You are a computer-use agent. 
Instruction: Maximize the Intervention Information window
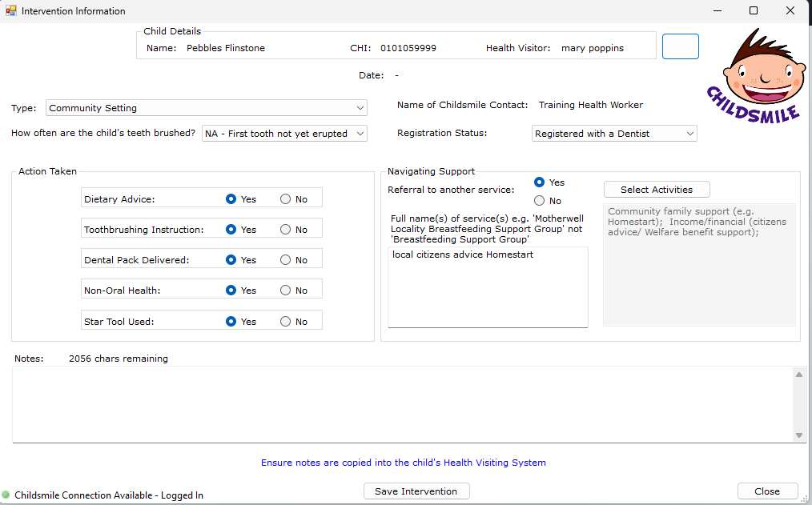tap(754, 10)
